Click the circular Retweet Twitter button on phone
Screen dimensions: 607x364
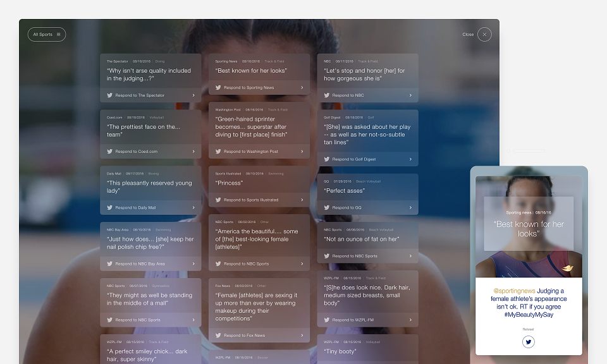pyautogui.click(x=528, y=342)
